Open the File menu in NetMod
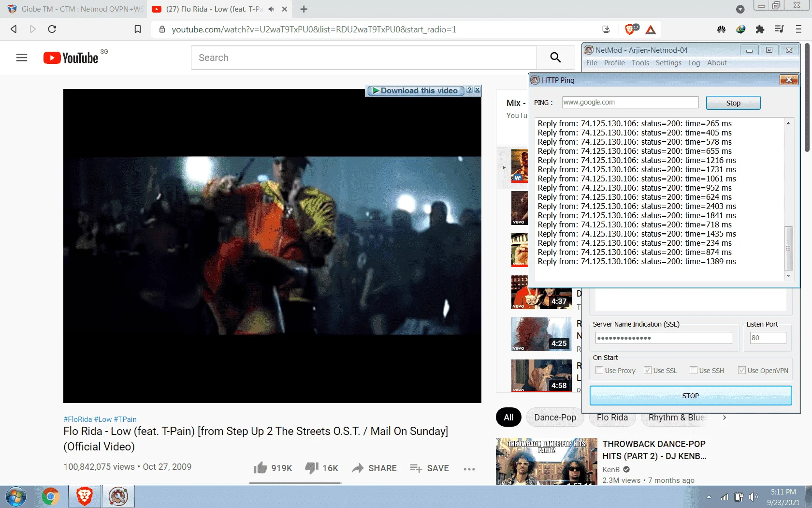This screenshot has width=812, height=508. coord(592,63)
